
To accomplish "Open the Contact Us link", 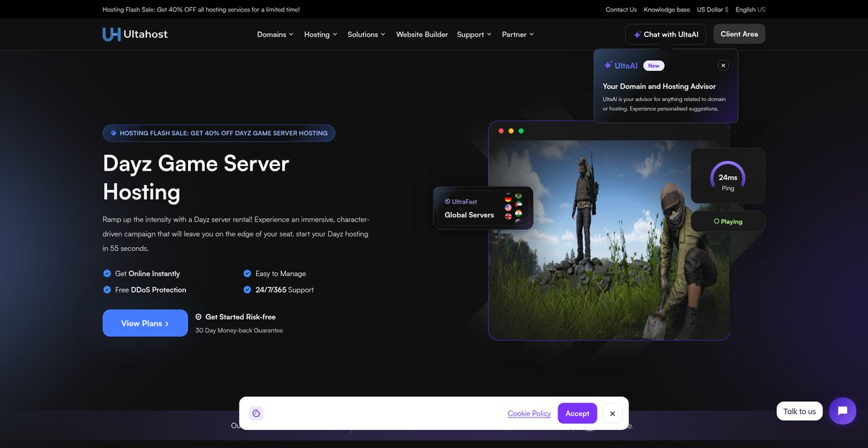I will click(x=621, y=9).
